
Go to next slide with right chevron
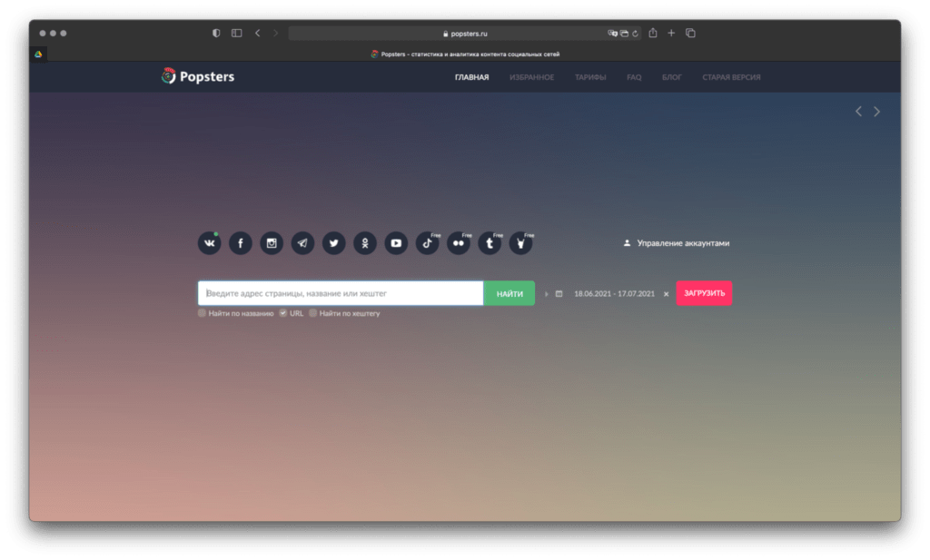point(876,112)
